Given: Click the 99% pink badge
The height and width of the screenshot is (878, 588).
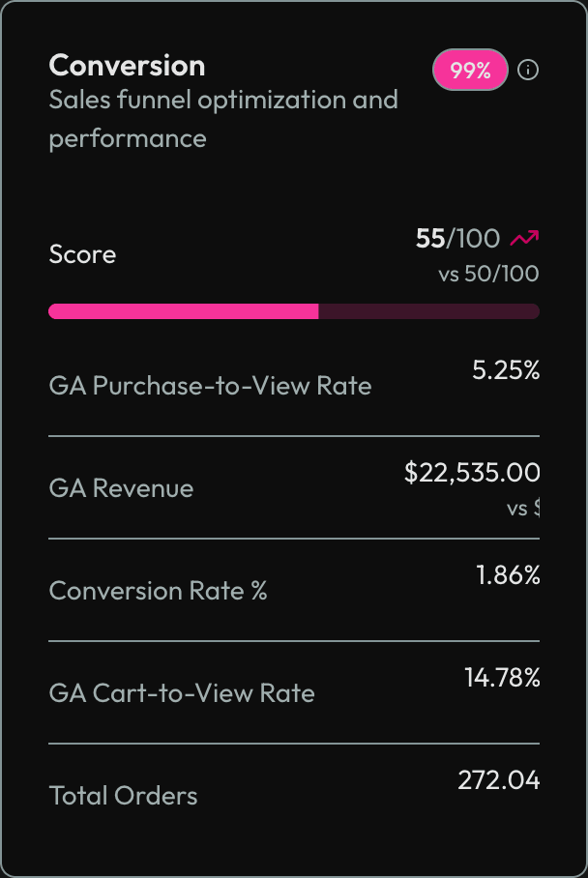Looking at the screenshot, I should 470,70.
